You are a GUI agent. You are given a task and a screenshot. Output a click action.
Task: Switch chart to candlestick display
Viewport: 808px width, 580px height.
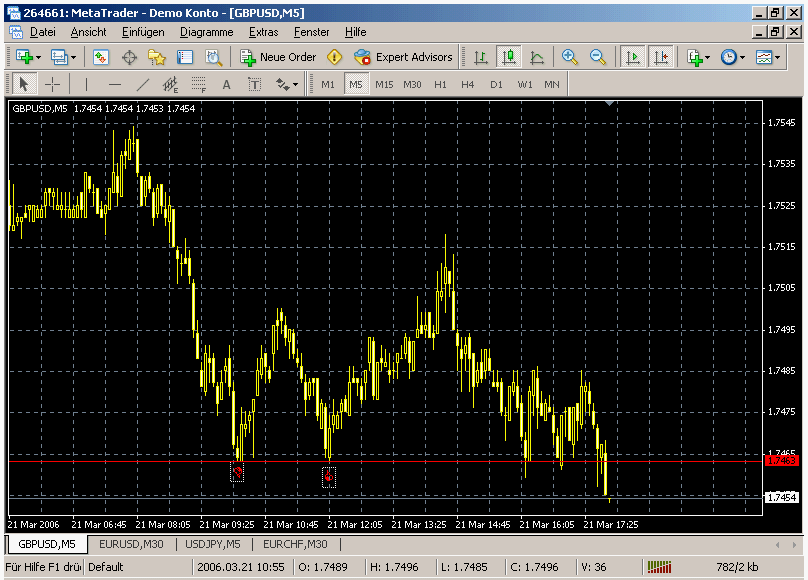click(509, 57)
